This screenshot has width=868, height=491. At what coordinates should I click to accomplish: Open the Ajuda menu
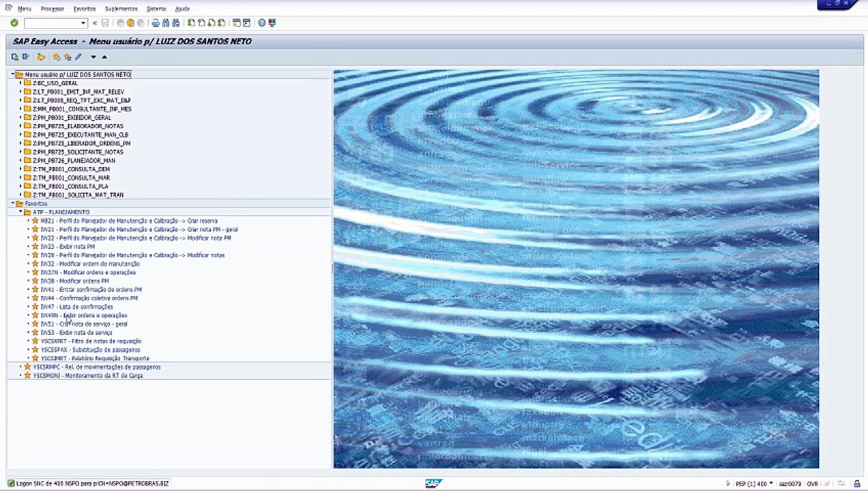pyautogui.click(x=182, y=9)
